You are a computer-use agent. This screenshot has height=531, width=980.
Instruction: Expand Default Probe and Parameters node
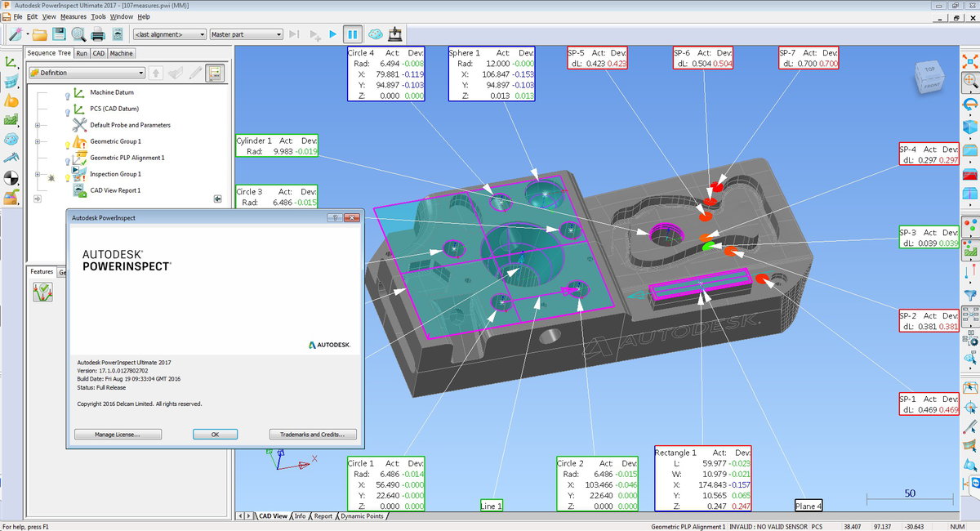pyautogui.click(x=37, y=125)
